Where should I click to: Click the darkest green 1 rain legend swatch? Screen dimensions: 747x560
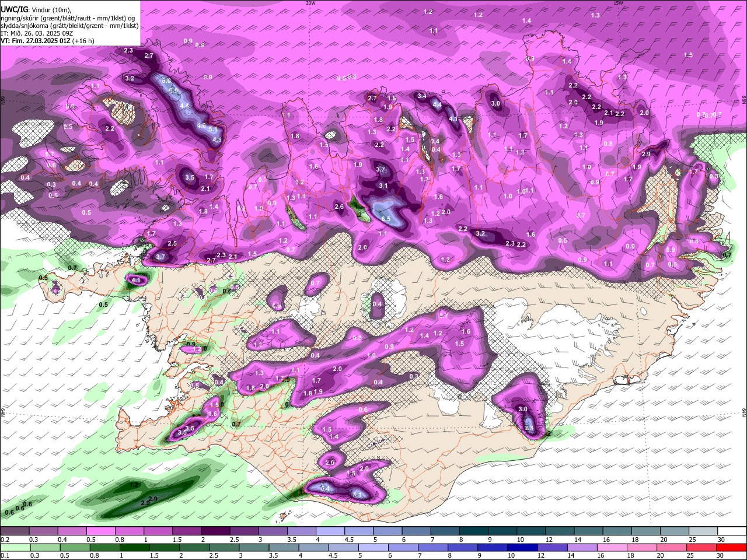[135, 547]
